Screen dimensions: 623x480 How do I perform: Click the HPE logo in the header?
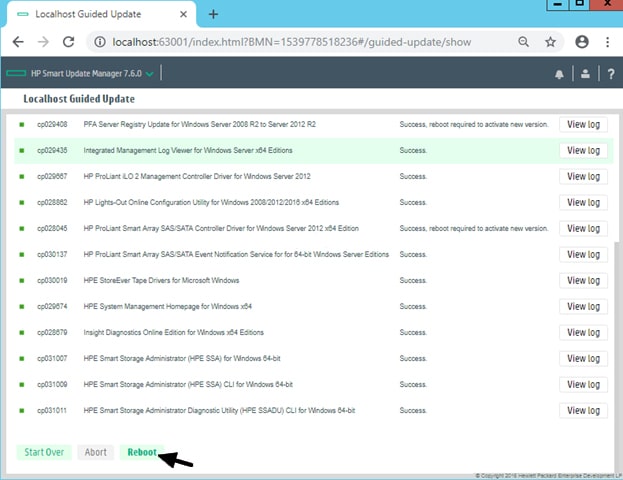(16, 74)
